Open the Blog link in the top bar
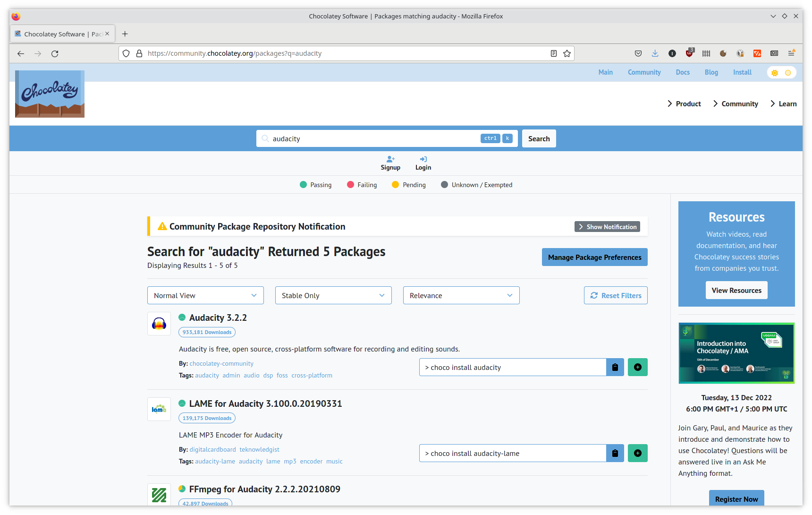 711,72
